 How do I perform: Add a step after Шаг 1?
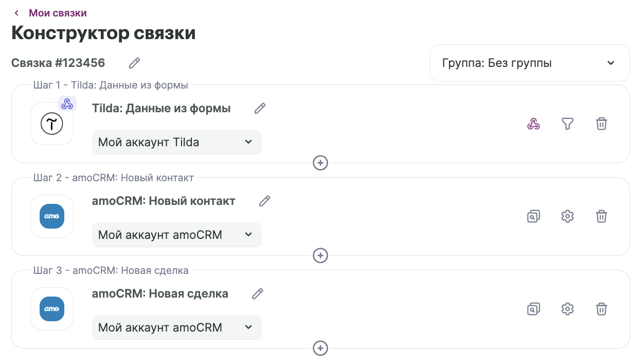320,163
